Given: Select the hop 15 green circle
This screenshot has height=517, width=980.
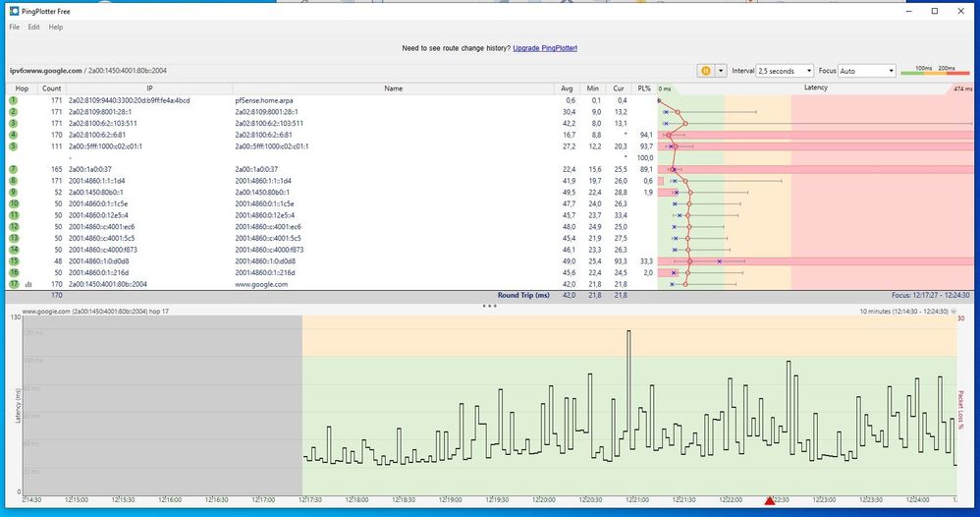Looking at the screenshot, I should click(x=13, y=261).
